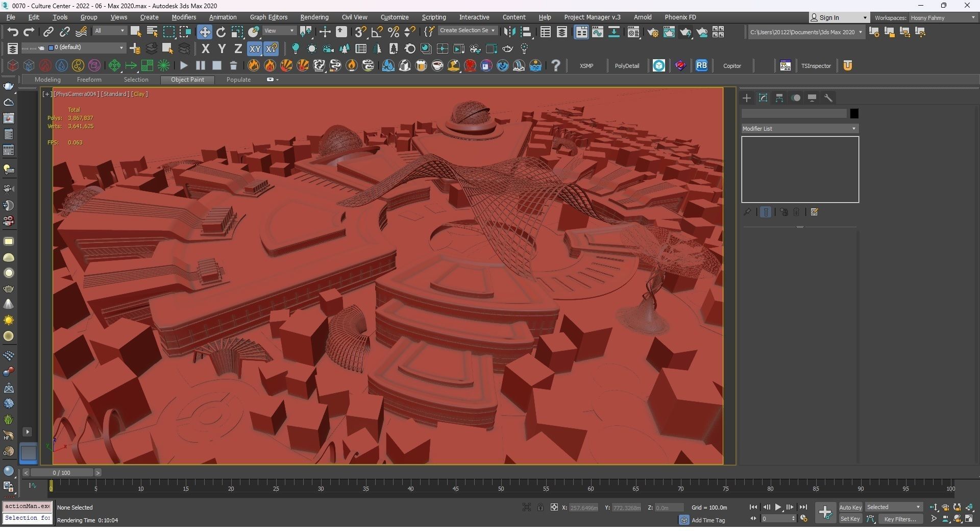This screenshot has height=531, width=980.
Task: Click the Redo arrow icon
Action: point(29,32)
